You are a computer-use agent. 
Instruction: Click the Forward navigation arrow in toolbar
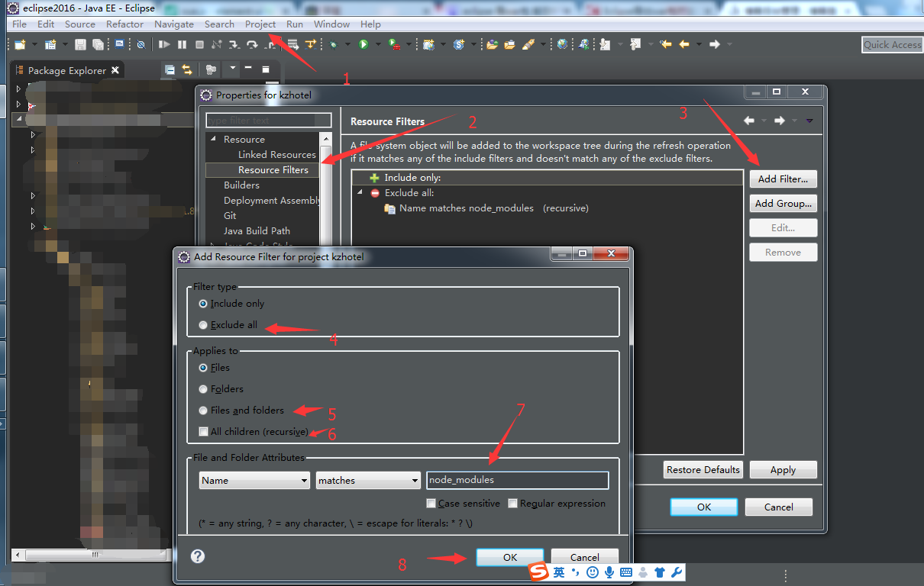(x=715, y=44)
